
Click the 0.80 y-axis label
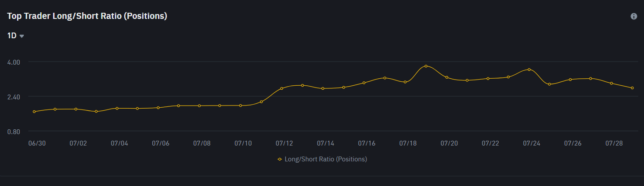point(14,131)
